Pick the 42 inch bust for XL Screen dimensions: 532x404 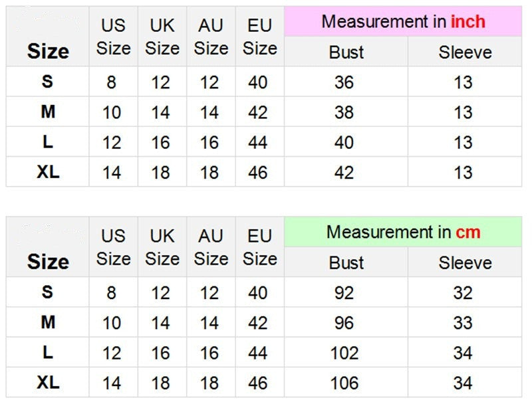[344, 173]
